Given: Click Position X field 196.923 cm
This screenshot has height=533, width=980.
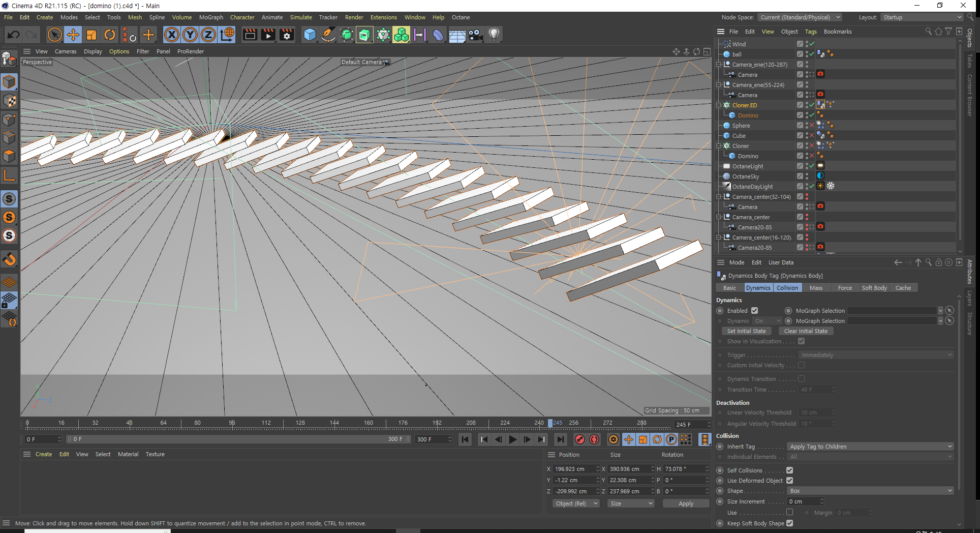Looking at the screenshot, I should (573, 469).
